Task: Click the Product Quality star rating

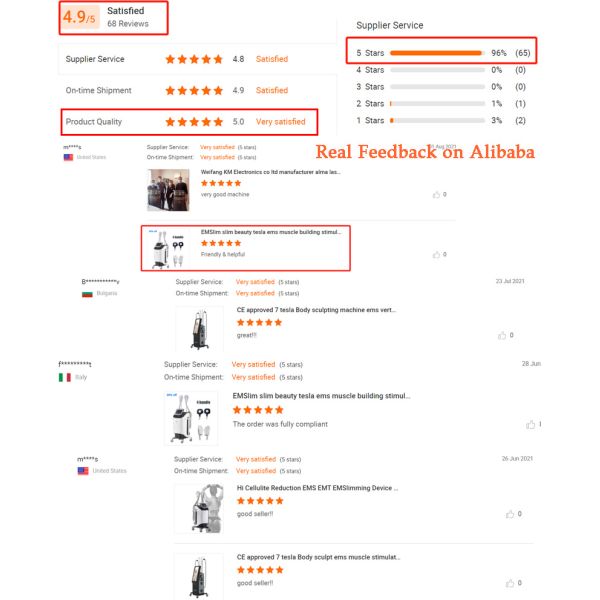Action: coord(194,122)
